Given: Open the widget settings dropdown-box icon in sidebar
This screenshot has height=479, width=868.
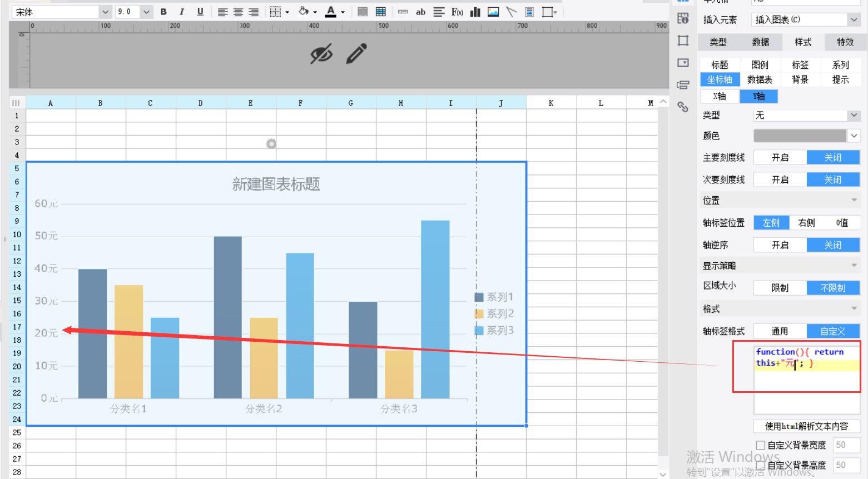Looking at the screenshot, I should click(683, 63).
